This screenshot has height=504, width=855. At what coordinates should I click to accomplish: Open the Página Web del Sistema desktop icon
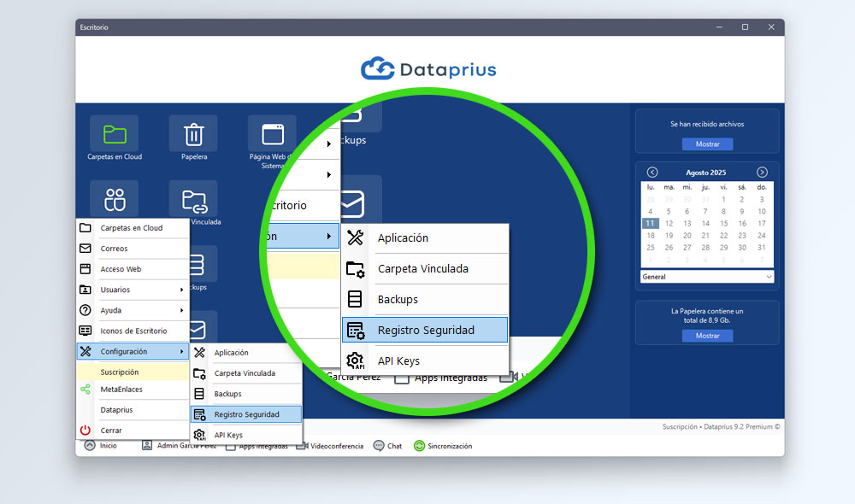coord(272,134)
